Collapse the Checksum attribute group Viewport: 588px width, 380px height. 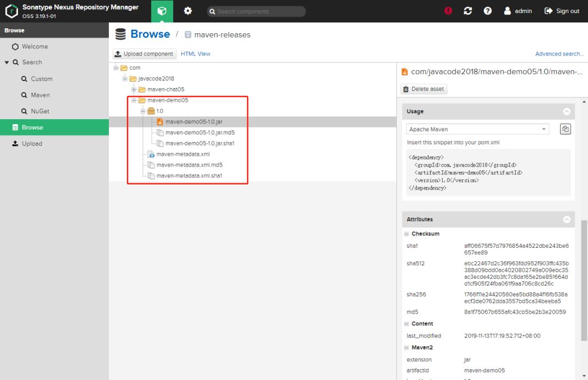click(x=407, y=234)
